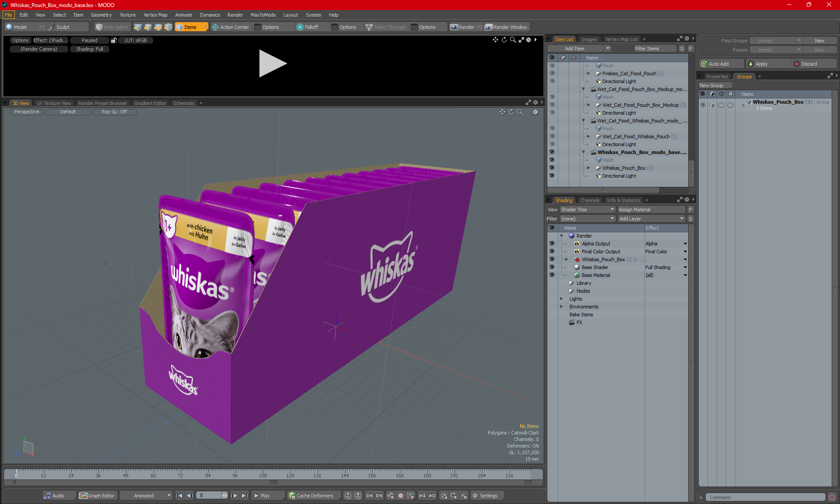Click the zoom magnifier icon in 3D viewport
The width and height of the screenshot is (840, 504).
pos(520,112)
